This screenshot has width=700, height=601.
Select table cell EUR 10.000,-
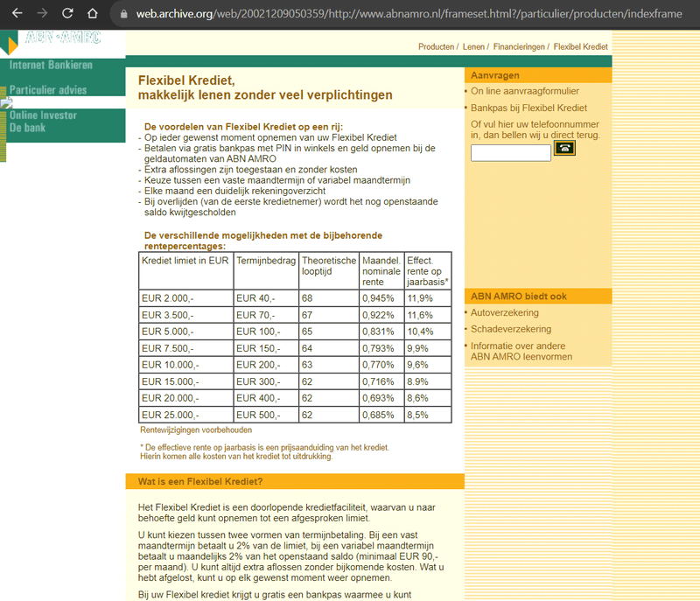(x=185, y=365)
